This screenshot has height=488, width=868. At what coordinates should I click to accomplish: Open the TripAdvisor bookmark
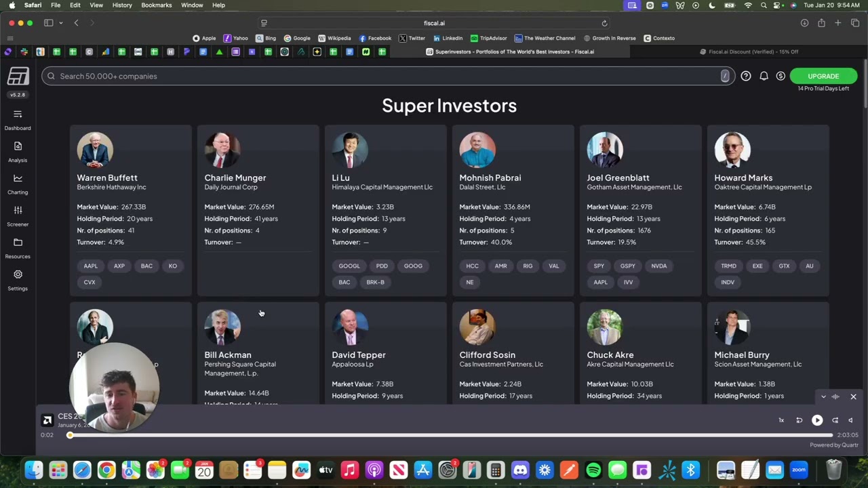coord(489,38)
